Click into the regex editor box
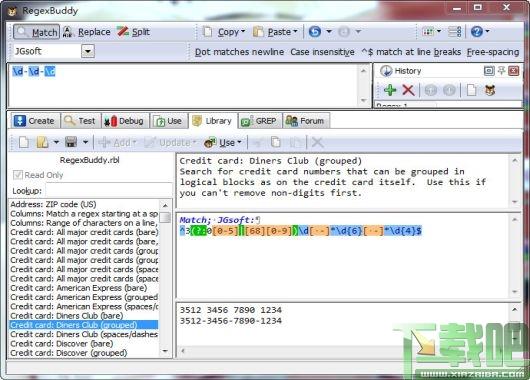Viewport: 530px width, 380px height. point(184,85)
